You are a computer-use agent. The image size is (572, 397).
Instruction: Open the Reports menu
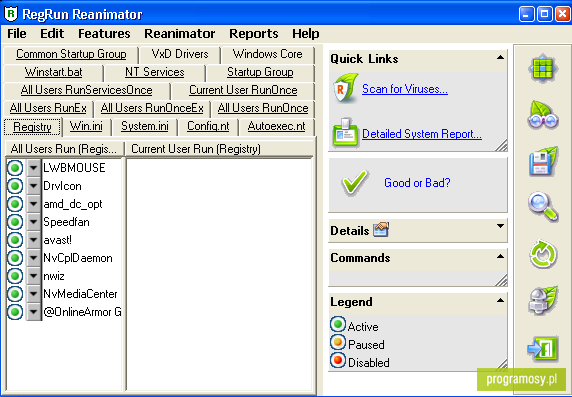click(254, 34)
